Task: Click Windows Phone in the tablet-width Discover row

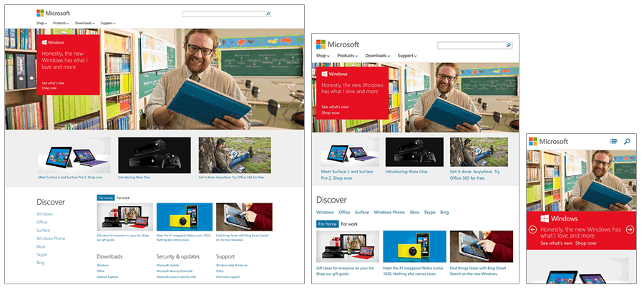Action: click(389, 213)
